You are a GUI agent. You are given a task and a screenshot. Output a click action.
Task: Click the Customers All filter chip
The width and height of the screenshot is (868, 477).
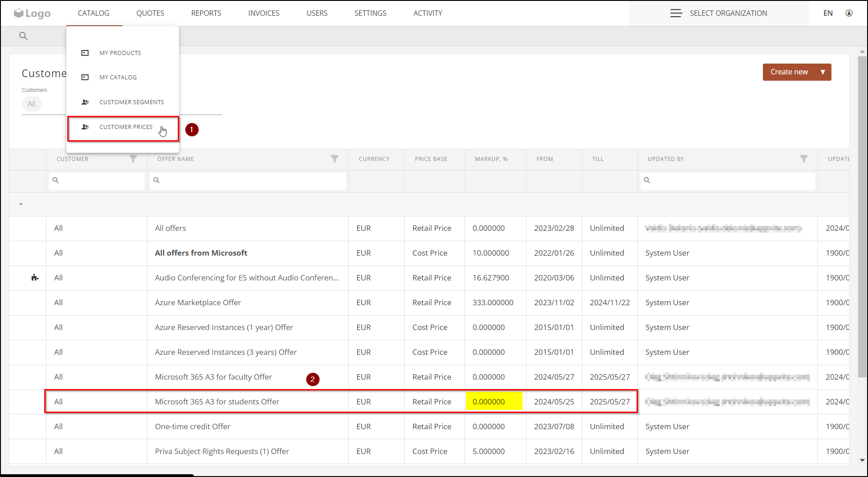[x=32, y=104]
